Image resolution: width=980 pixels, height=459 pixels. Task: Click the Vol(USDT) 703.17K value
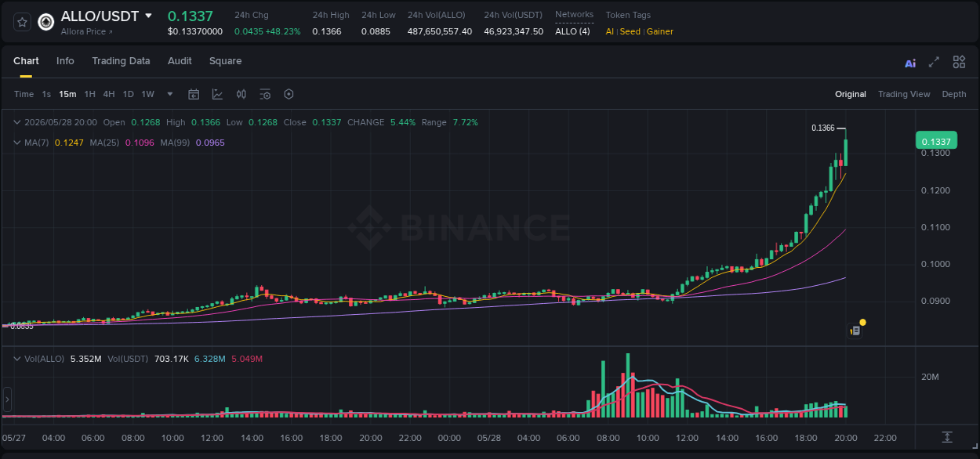172,359
